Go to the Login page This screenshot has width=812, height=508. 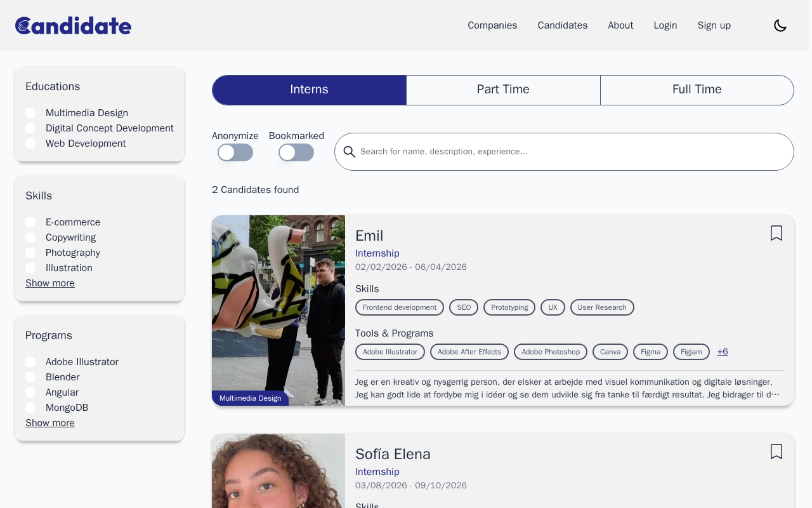point(665,25)
